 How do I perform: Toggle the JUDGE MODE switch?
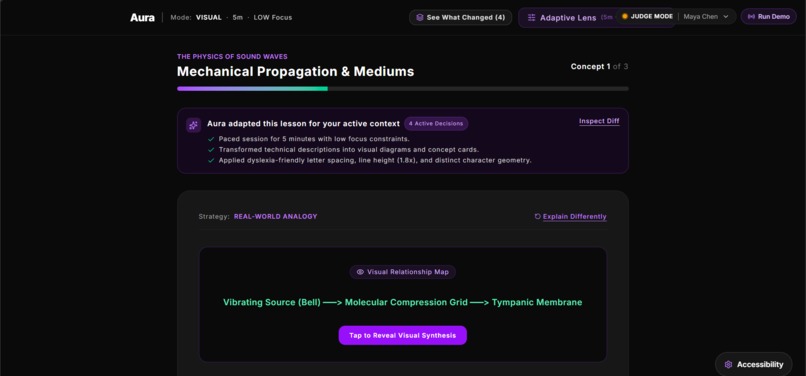point(647,16)
